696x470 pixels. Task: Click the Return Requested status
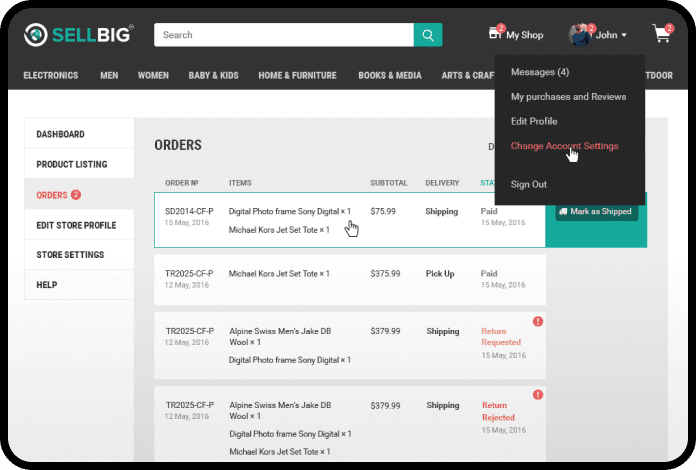(x=501, y=337)
